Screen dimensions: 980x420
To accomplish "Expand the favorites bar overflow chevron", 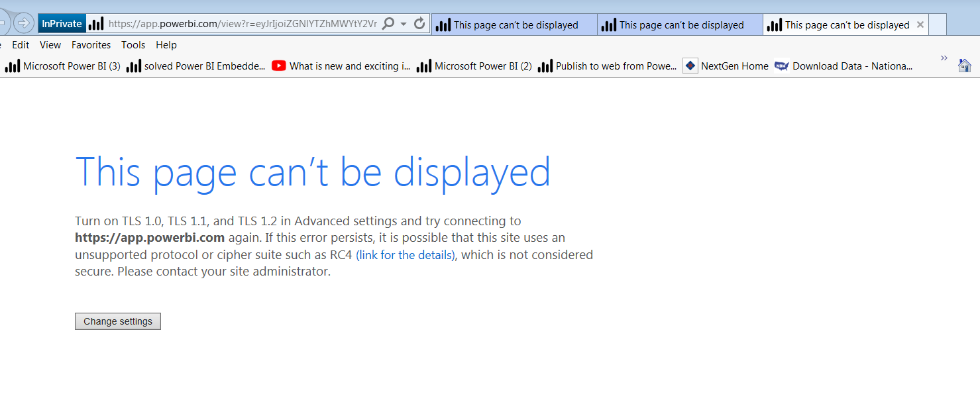I will coord(944,58).
